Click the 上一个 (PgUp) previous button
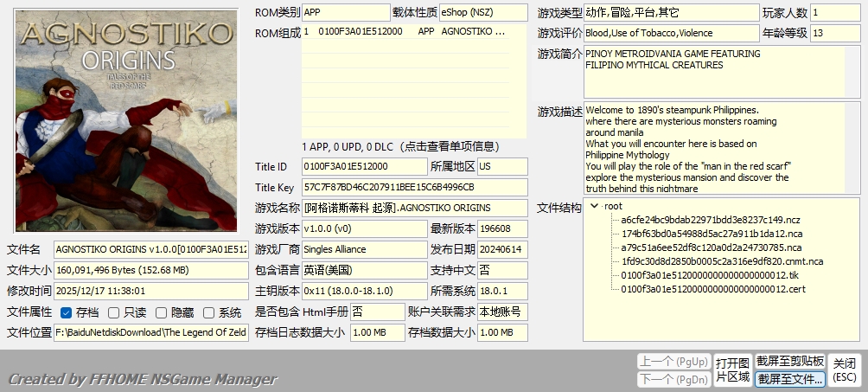The image size is (868, 392). pyautogui.click(x=672, y=361)
